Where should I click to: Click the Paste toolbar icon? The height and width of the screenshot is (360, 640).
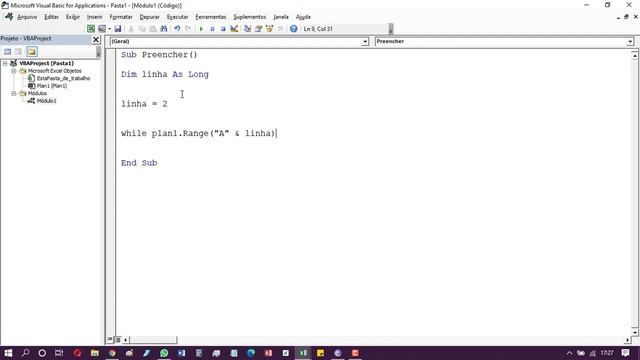(x=153, y=29)
